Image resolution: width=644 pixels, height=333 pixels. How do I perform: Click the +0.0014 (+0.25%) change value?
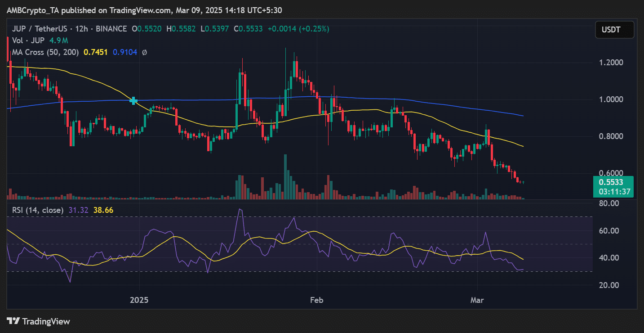click(x=298, y=29)
